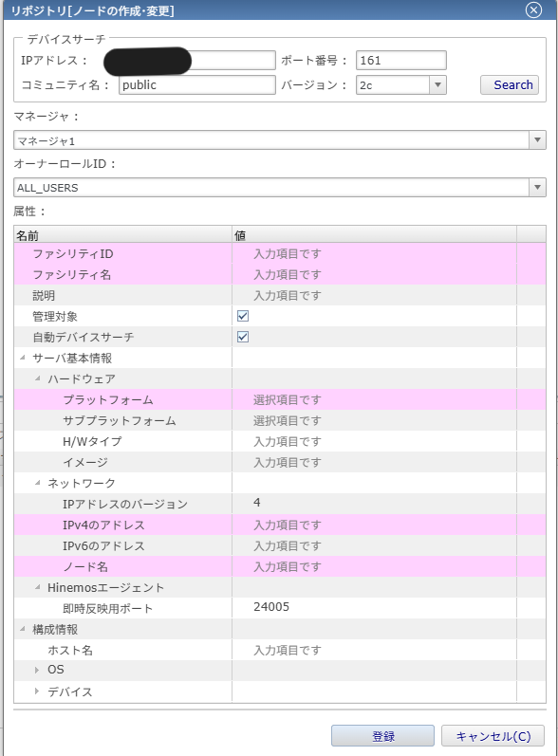
Task: Collapse the サーバ基本情報 tree node
Action: point(22,358)
